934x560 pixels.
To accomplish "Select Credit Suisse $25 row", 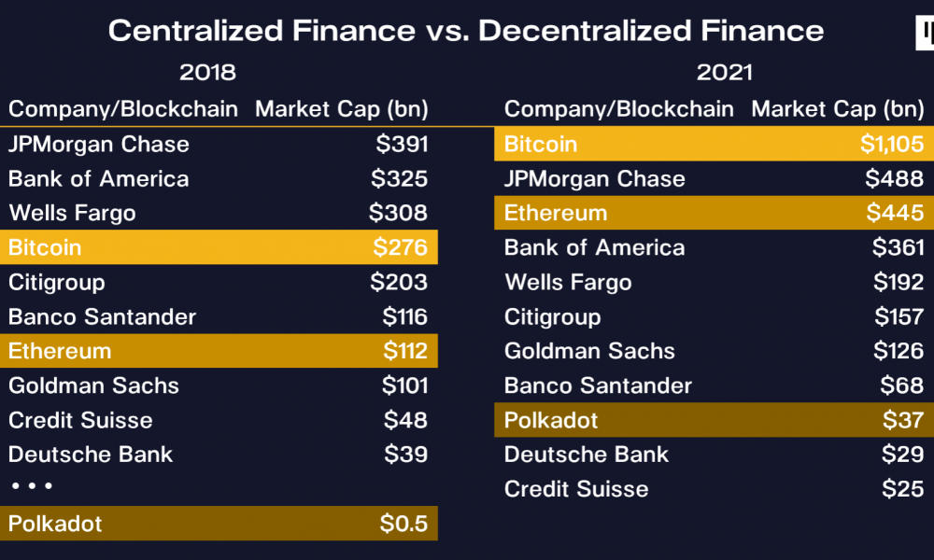I will coord(715,488).
